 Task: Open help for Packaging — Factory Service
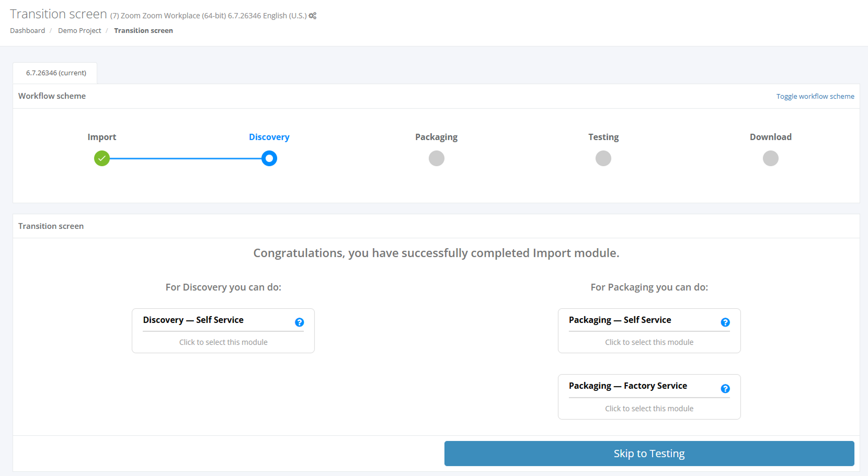click(725, 389)
